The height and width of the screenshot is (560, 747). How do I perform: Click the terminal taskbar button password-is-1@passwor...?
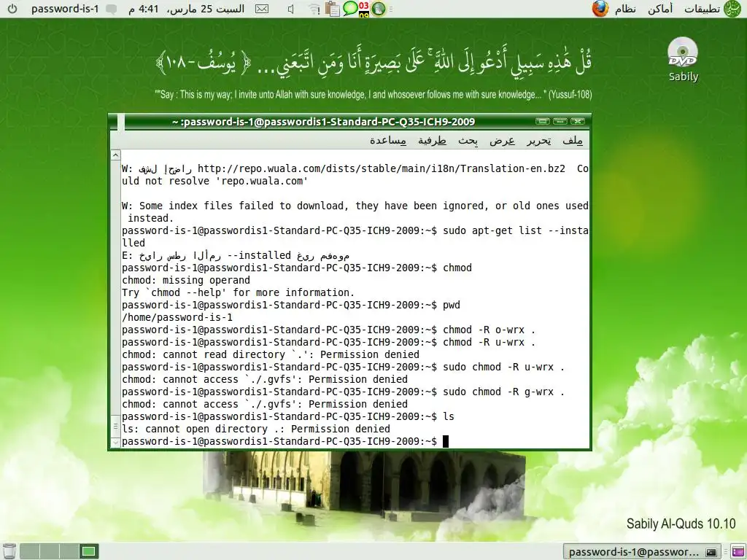pos(642,552)
